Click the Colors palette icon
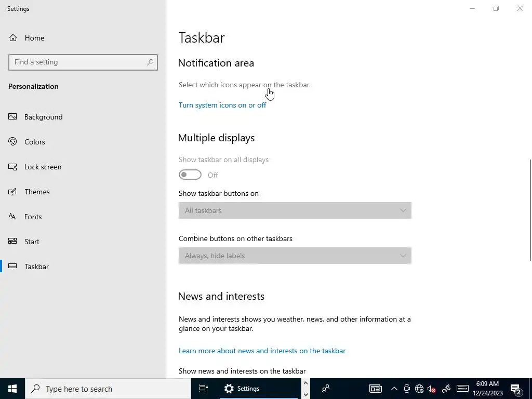 [12, 141]
